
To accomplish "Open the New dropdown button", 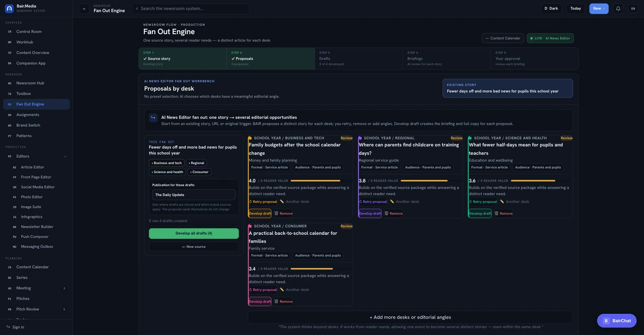I will tap(599, 9).
